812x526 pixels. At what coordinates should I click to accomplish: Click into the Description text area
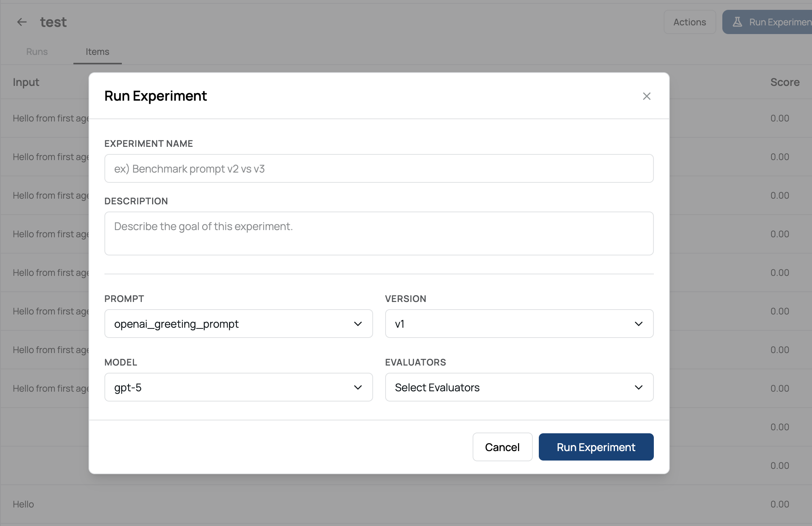[x=379, y=233]
